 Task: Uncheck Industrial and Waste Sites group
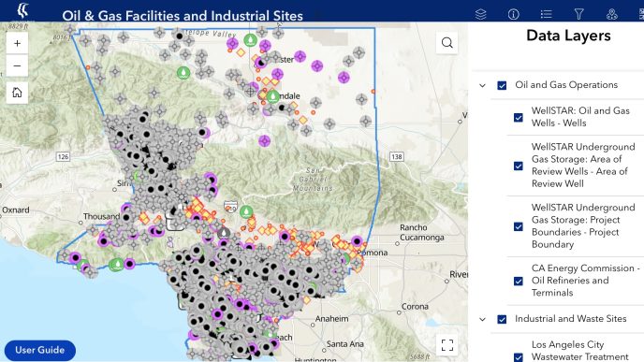coord(502,319)
